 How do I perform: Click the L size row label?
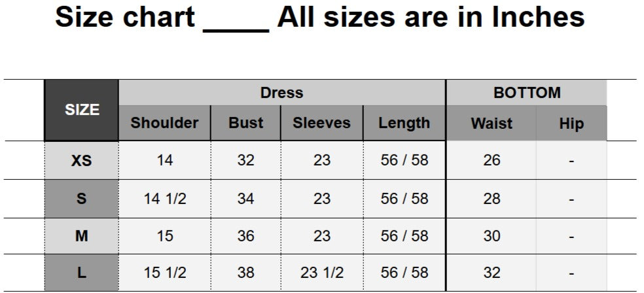point(82,273)
